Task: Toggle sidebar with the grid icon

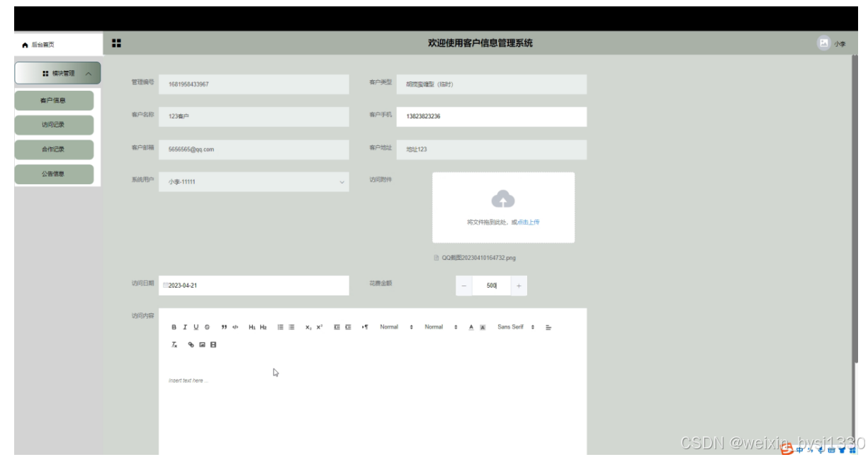Action: [117, 43]
